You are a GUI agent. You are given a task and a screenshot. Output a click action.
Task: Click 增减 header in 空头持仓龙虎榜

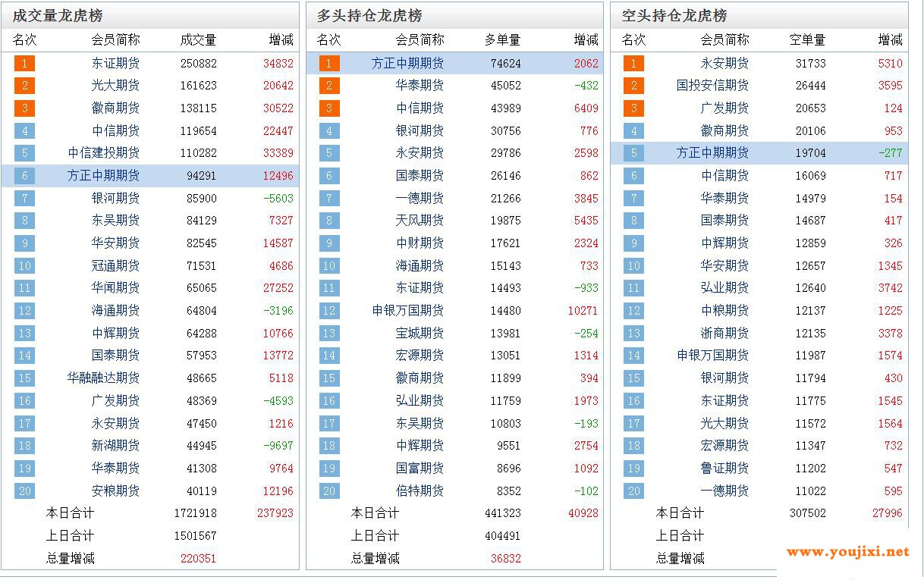click(x=891, y=40)
